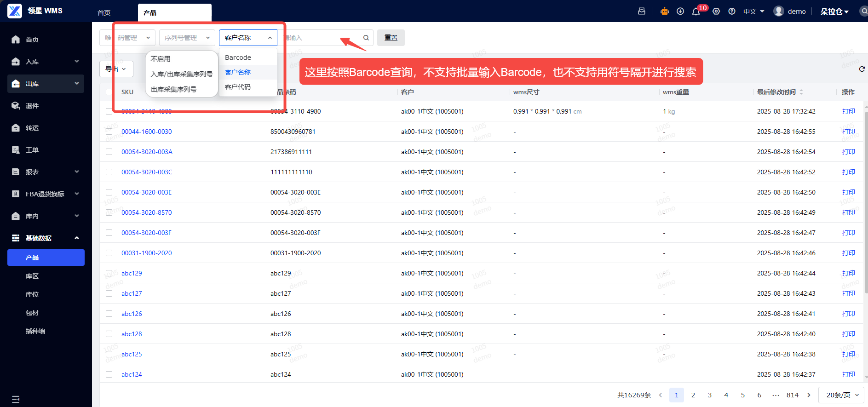Click the 首页 home icon in sidebar
The image size is (868, 407).
pyautogui.click(x=16, y=40)
